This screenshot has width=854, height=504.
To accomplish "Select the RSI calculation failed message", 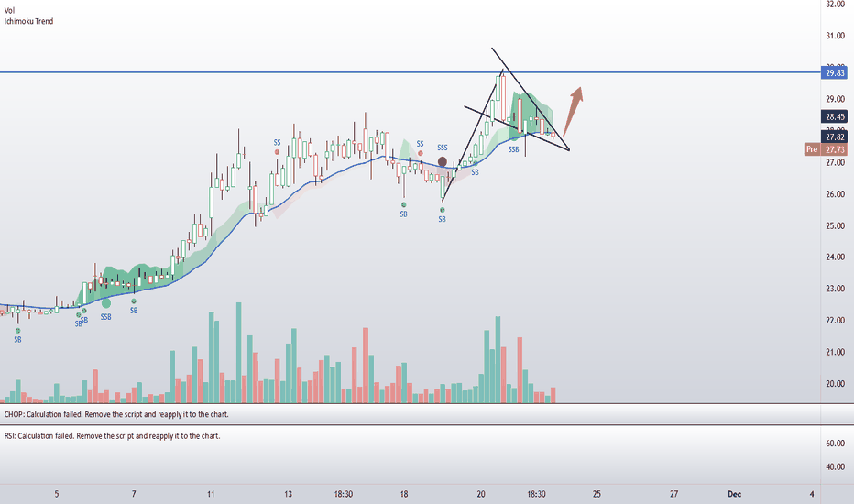I will tap(112, 436).
